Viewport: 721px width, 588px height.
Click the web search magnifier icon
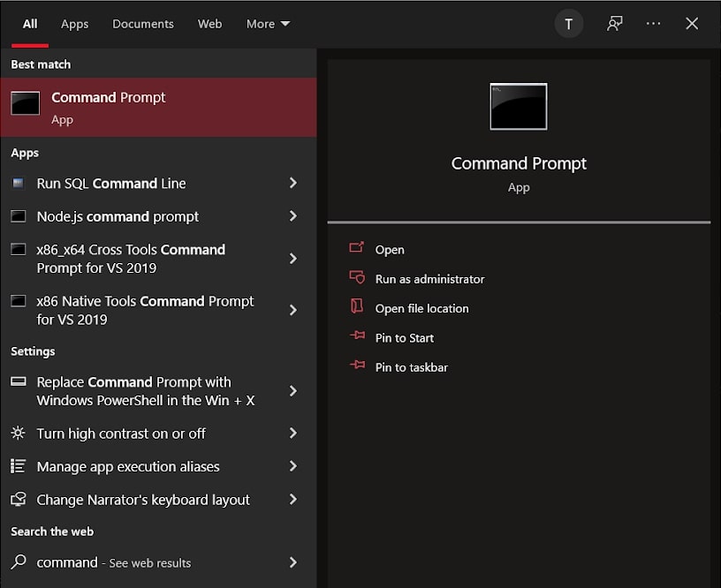pos(18,562)
